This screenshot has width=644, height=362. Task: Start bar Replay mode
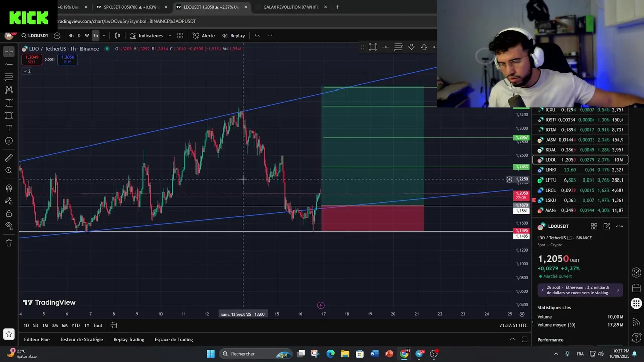tap(233, 36)
